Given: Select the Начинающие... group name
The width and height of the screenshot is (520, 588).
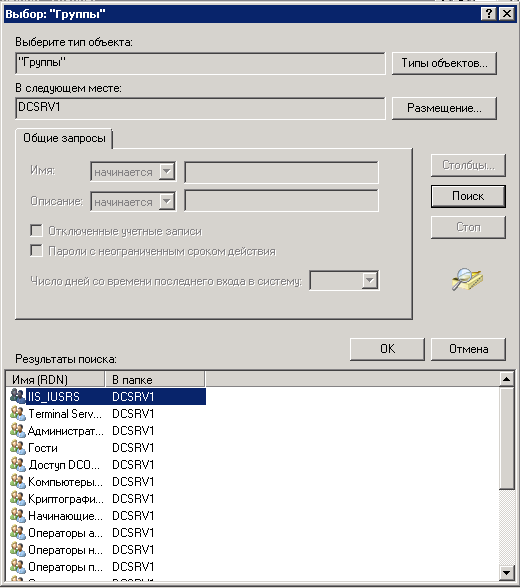Looking at the screenshot, I should click(65, 516).
